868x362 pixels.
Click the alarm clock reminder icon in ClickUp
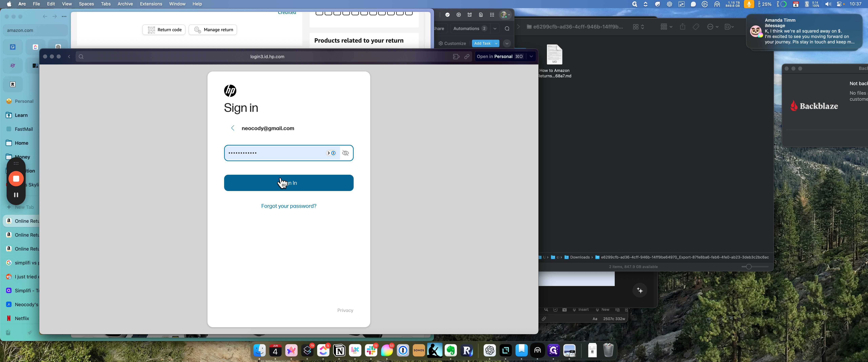point(470,15)
